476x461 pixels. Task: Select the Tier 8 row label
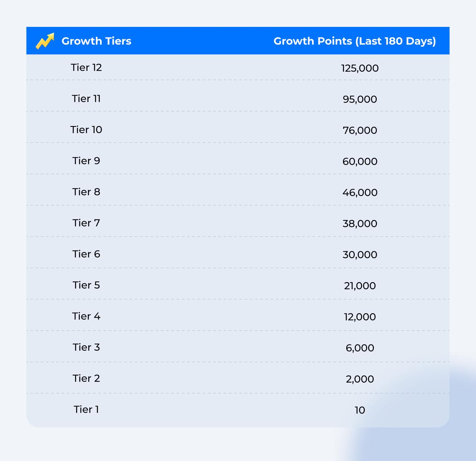86,192
